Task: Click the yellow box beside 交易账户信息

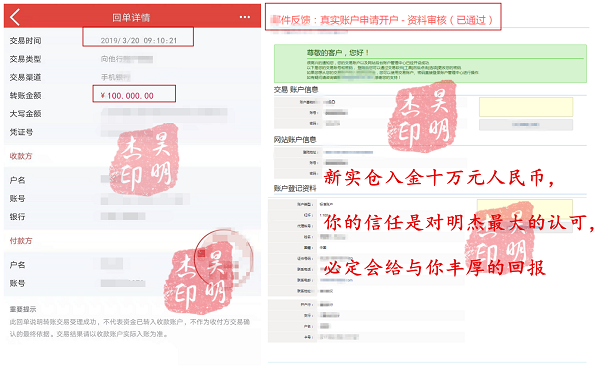Action: click(x=526, y=107)
